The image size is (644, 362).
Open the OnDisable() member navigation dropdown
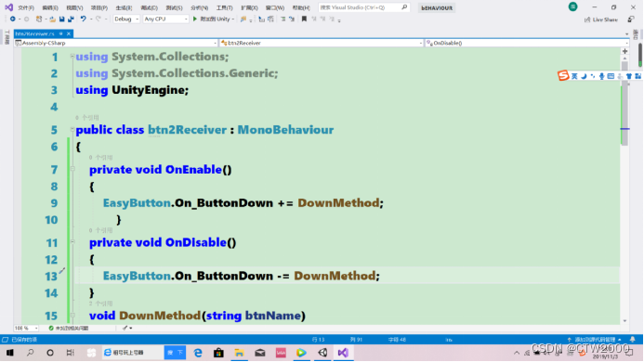[527, 43]
